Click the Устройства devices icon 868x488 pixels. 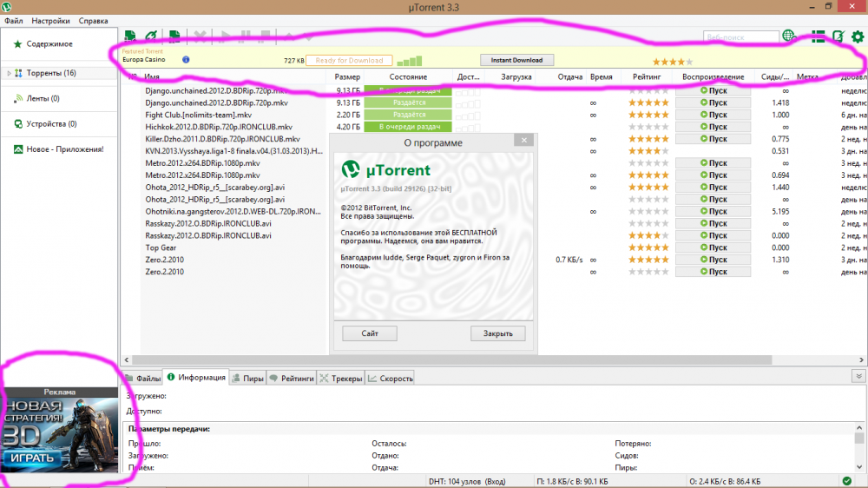18,123
